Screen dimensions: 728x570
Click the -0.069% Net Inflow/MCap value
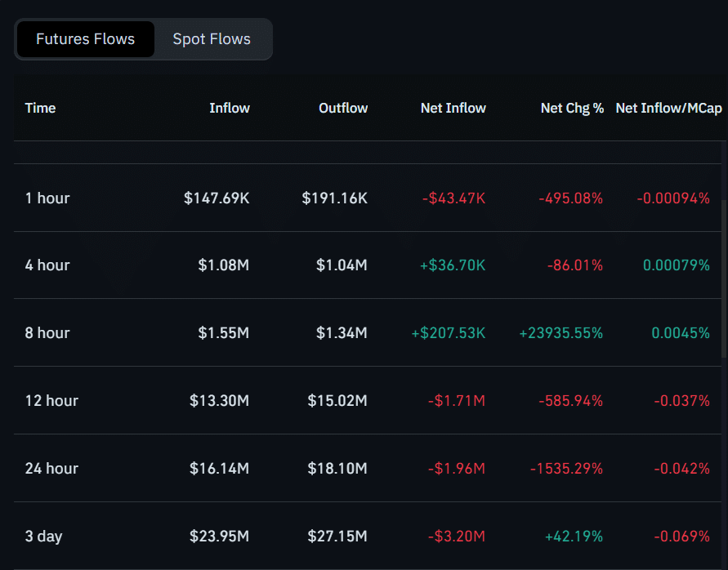click(681, 536)
